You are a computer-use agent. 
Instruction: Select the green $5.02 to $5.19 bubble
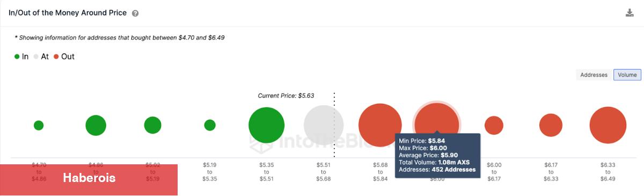pos(152,125)
